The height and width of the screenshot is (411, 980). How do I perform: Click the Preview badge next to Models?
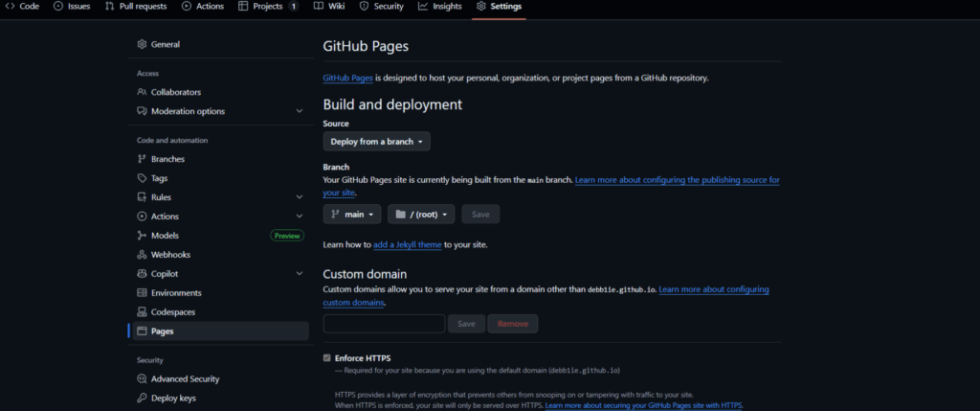[x=287, y=236]
